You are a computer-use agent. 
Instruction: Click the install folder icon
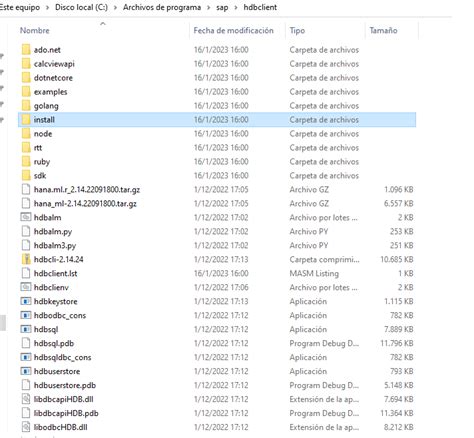26,120
